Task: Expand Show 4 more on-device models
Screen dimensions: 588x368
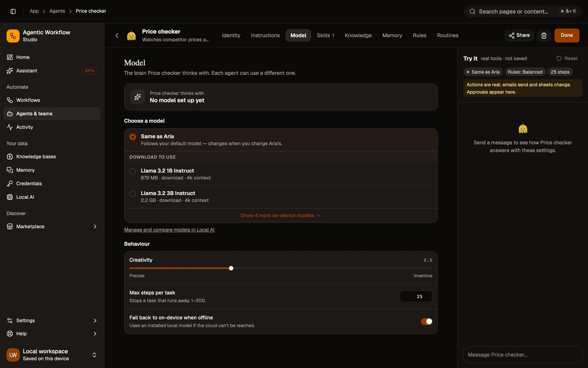Action: [281, 216]
